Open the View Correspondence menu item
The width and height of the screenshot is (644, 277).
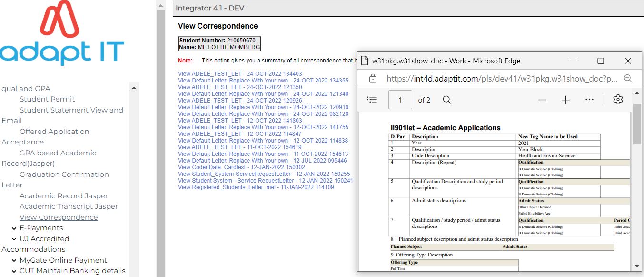coord(59,217)
